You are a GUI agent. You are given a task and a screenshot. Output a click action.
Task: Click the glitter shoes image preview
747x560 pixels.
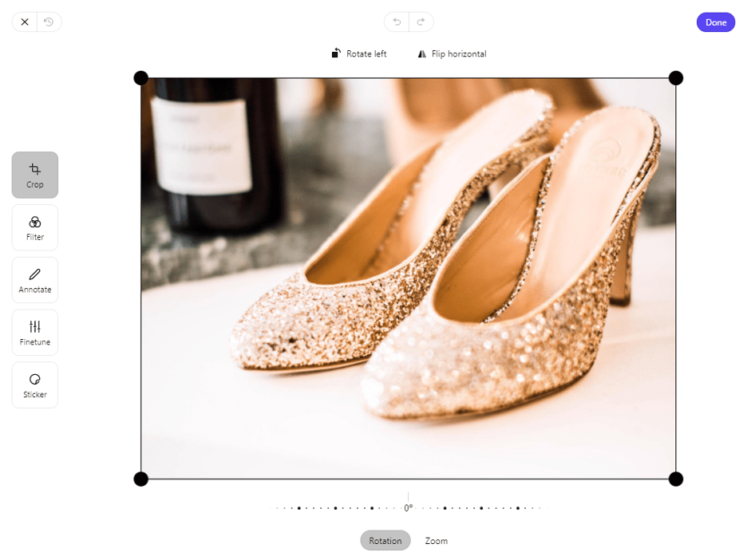[409, 278]
